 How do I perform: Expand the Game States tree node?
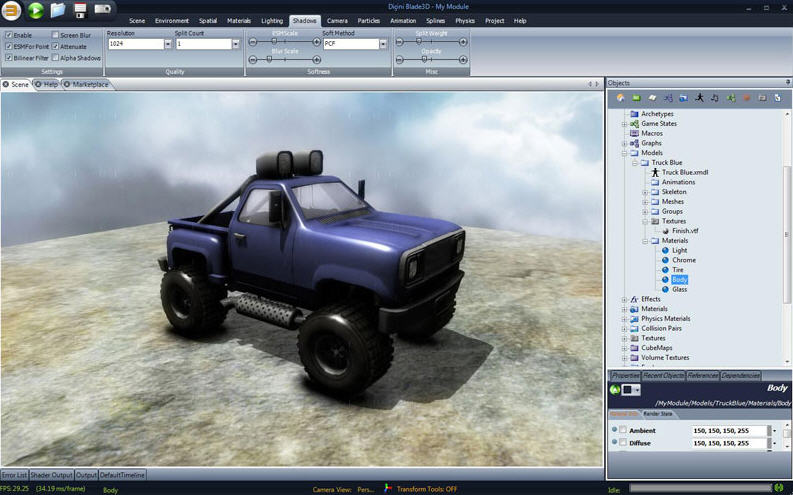pos(624,124)
